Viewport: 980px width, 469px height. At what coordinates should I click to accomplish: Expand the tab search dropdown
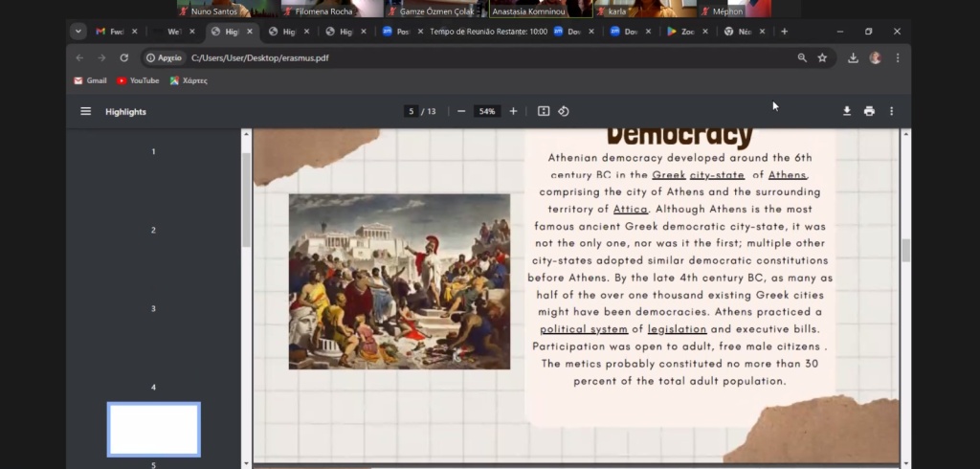(78, 32)
